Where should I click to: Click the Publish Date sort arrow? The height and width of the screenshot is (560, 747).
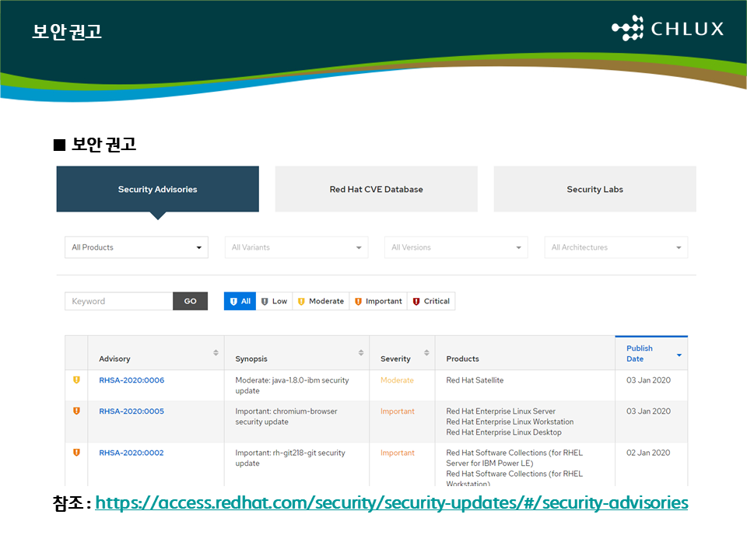coord(679,355)
